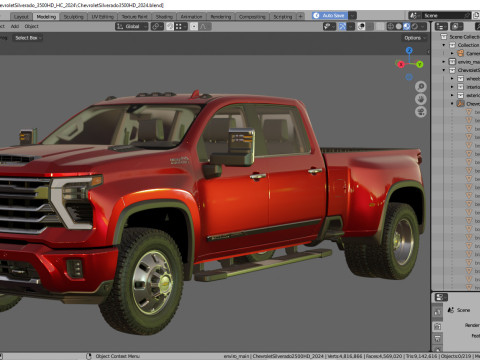The image size is (480, 360).
Task: Expand the wheels collection in the Outliner
Action: [452, 79]
